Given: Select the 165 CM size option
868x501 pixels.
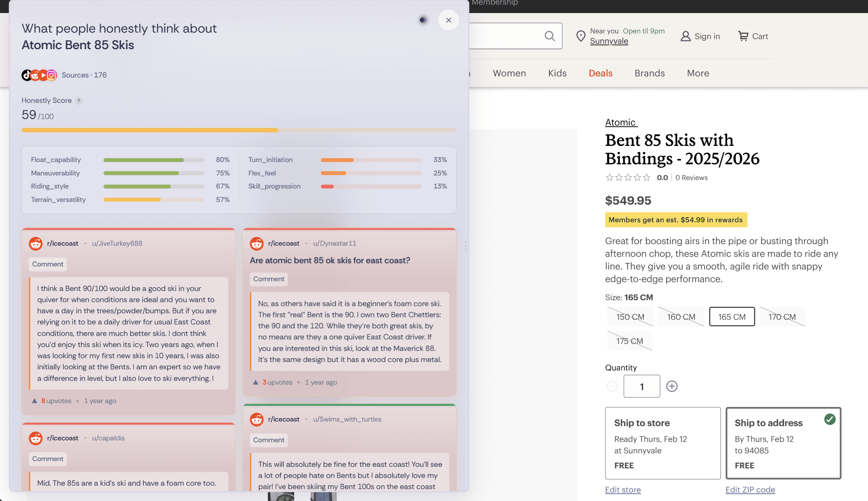Looking at the screenshot, I should click(731, 317).
